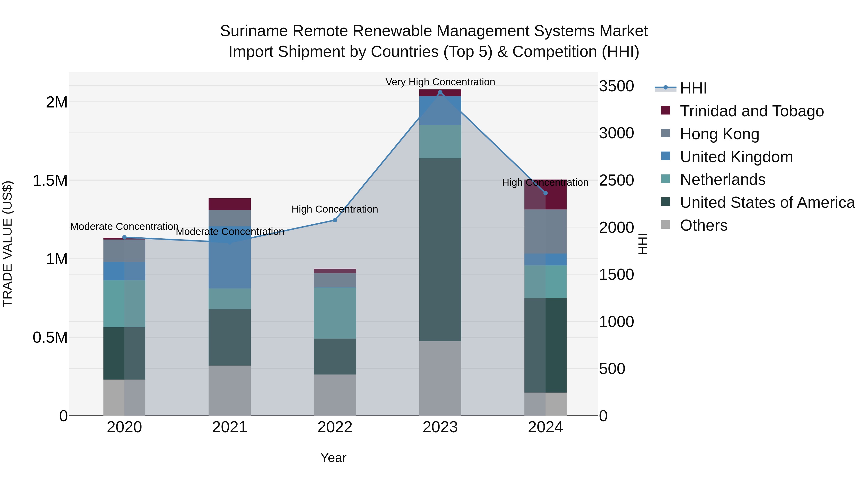Toggle the HHI legend entry
Image resolution: width=868 pixels, height=488 pixels.
pos(681,88)
